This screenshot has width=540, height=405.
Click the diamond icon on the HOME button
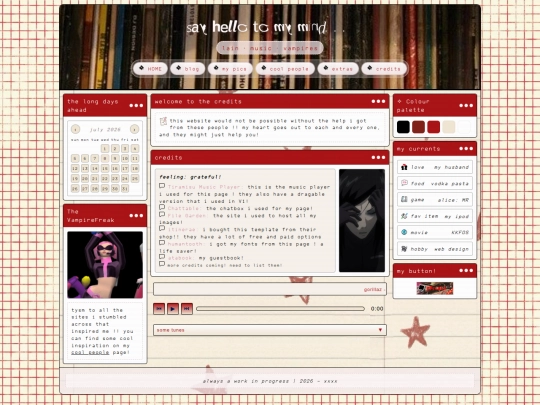(141, 68)
